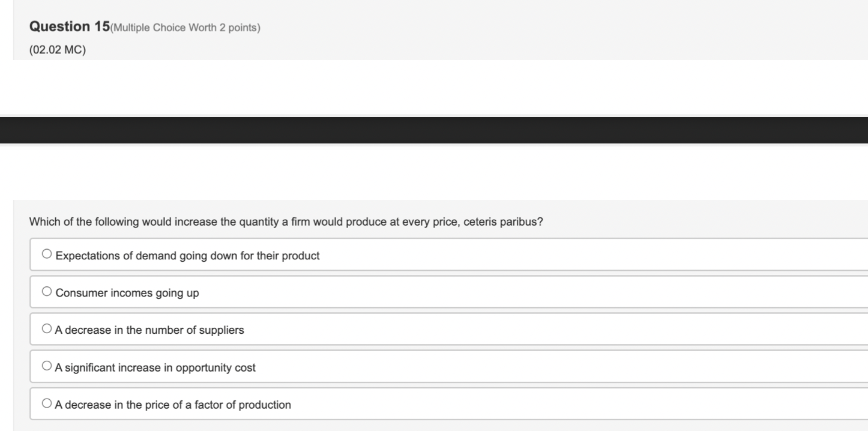The image size is (868, 431).
Task: Click the left margin of the question card
Action: pos(21,300)
